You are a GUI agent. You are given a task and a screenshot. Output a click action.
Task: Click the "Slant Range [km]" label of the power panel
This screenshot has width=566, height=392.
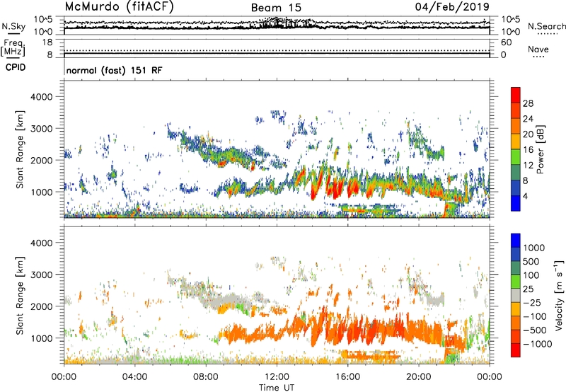pos(20,149)
